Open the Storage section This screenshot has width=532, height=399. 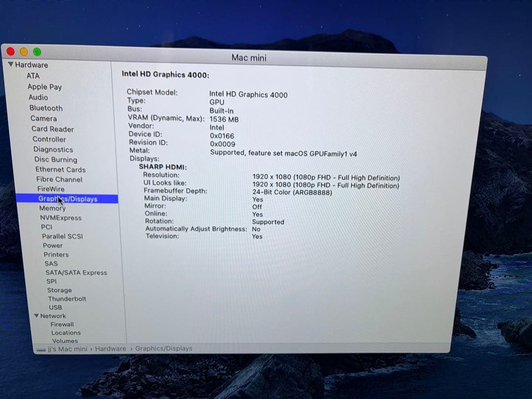[x=59, y=290]
